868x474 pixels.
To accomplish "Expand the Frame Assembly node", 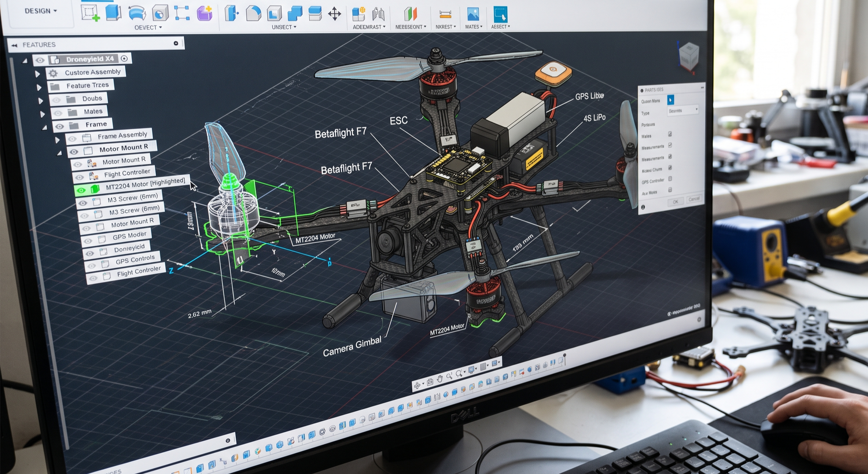I will click(x=57, y=140).
